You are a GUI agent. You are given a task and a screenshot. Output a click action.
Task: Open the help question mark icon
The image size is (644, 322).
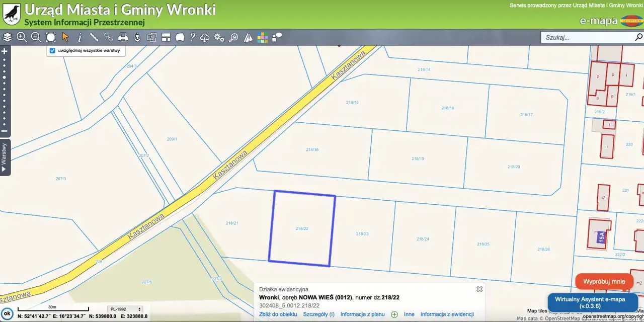[192, 37]
